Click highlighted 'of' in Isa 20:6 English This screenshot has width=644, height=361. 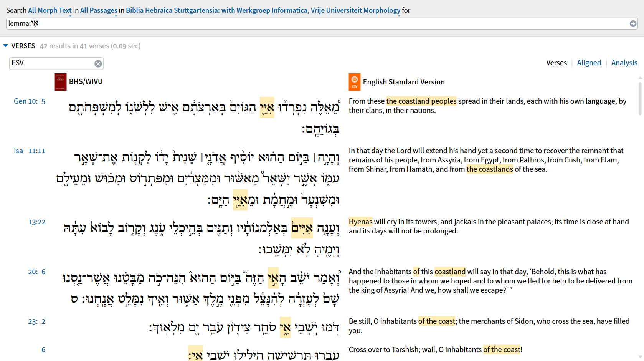pyautogui.click(x=416, y=272)
